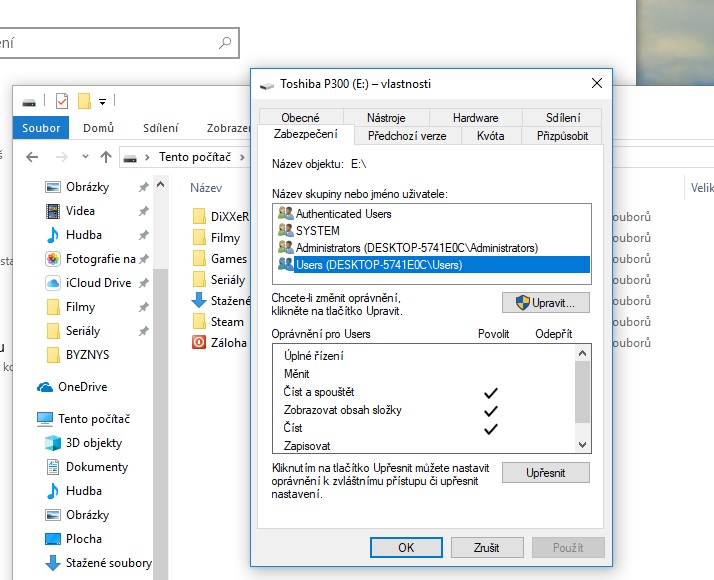Open pinned Hudba in Quick access
The image size is (714, 580).
pyautogui.click(x=84, y=235)
